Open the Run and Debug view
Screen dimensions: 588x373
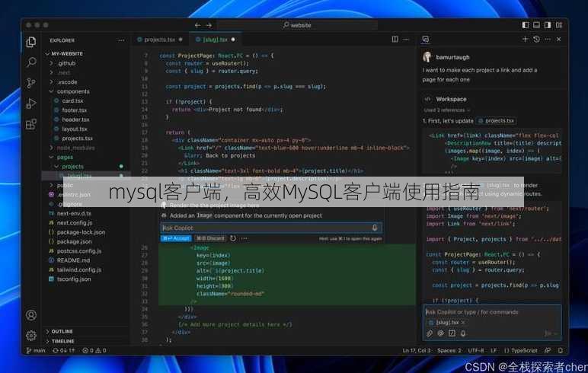pos(31,104)
